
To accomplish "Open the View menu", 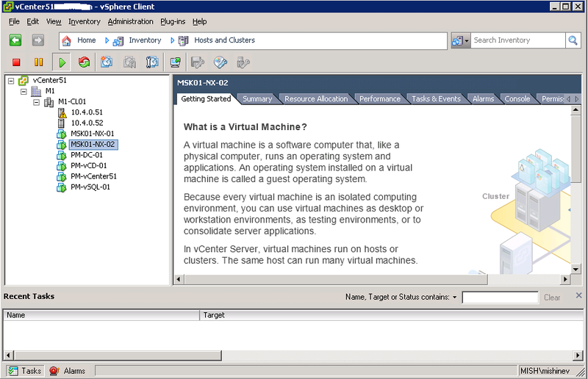I will click(54, 21).
